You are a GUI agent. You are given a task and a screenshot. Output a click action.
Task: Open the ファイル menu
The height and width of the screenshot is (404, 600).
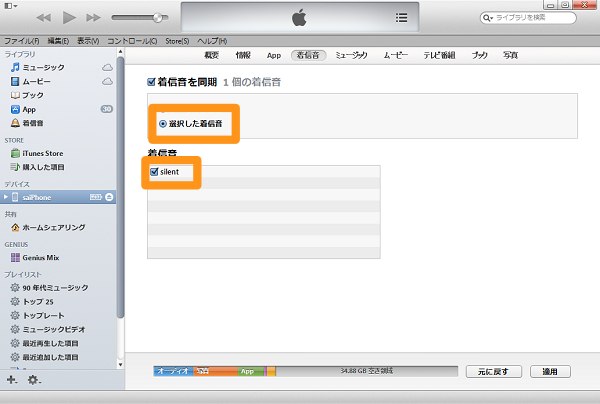[x=20, y=39]
